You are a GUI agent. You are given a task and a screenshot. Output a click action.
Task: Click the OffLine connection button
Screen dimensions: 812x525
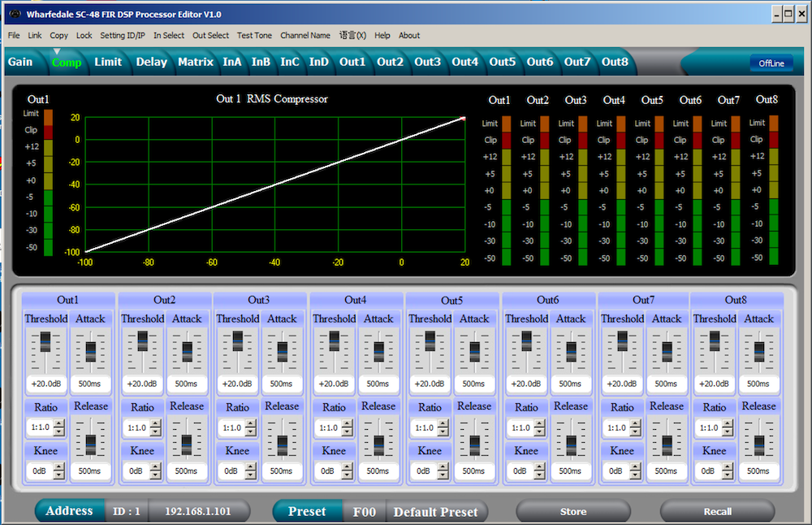point(771,62)
